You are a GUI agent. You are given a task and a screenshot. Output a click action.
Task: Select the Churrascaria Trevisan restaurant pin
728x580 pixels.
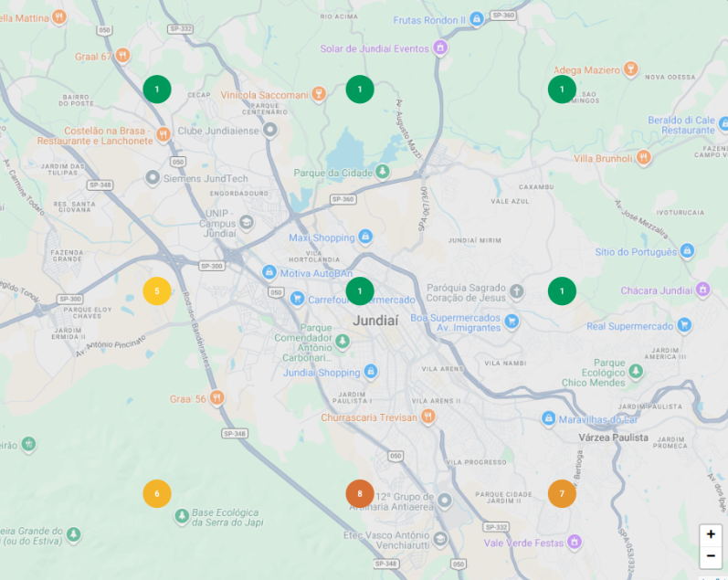[428, 417]
